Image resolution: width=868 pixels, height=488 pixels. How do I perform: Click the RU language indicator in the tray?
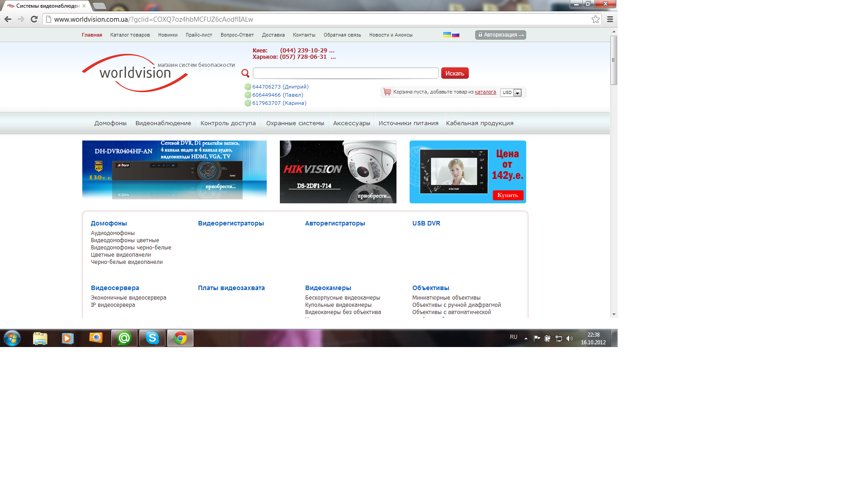[x=514, y=337]
